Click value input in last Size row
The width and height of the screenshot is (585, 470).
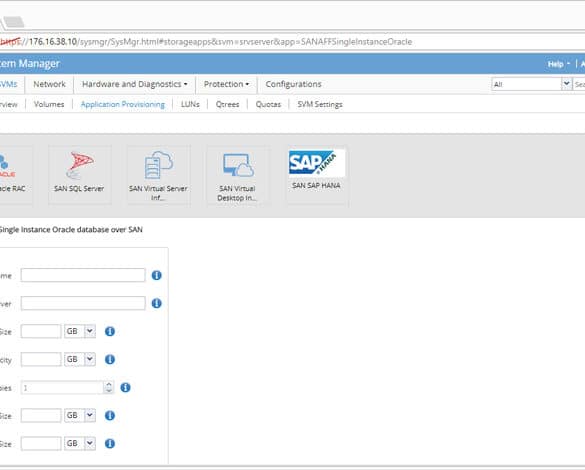click(41, 444)
